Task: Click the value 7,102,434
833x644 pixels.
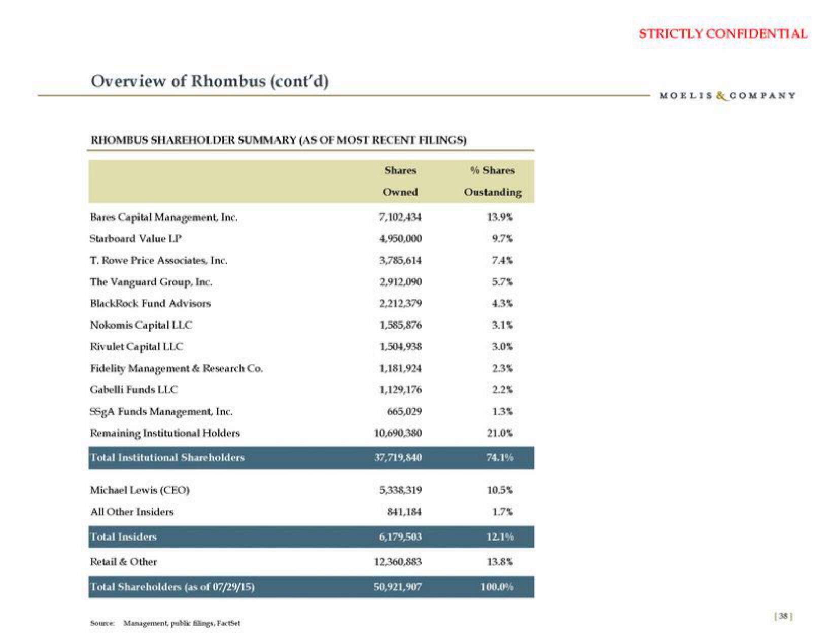Action: [400, 217]
